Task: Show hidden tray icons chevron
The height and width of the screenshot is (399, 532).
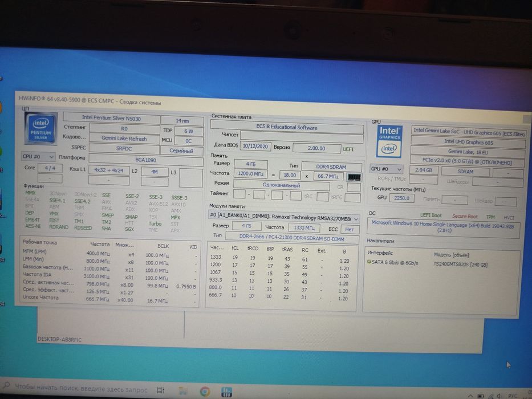Action: (x=470, y=396)
